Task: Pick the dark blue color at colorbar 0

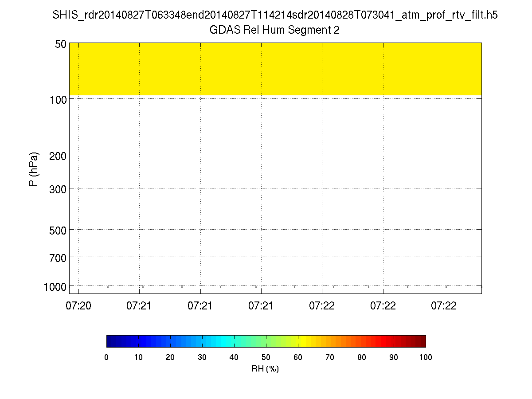Action: tap(109, 341)
